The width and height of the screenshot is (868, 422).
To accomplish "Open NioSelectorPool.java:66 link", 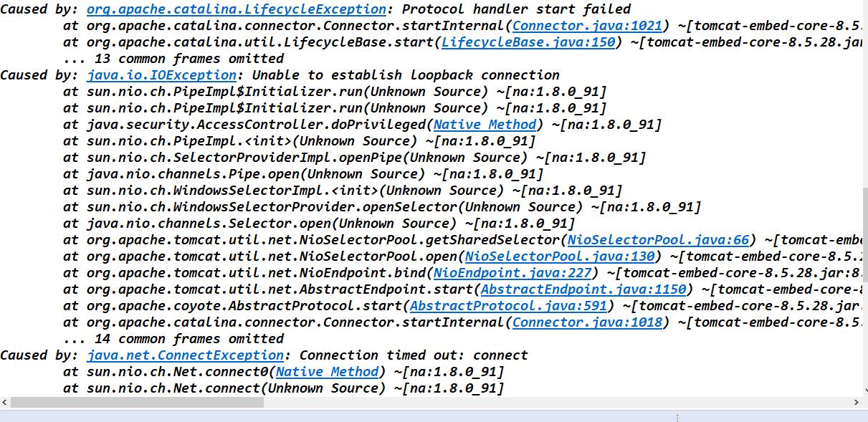I will pos(658,240).
